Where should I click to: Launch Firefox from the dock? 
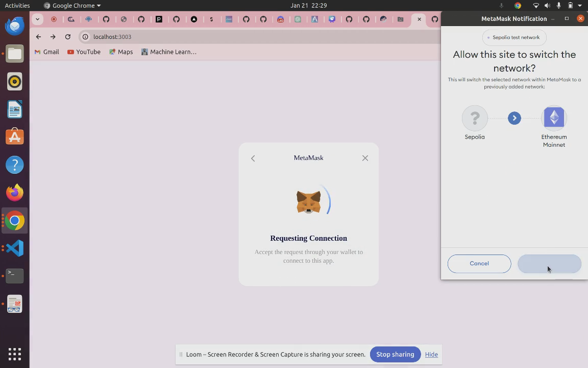pyautogui.click(x=15, y=193)
